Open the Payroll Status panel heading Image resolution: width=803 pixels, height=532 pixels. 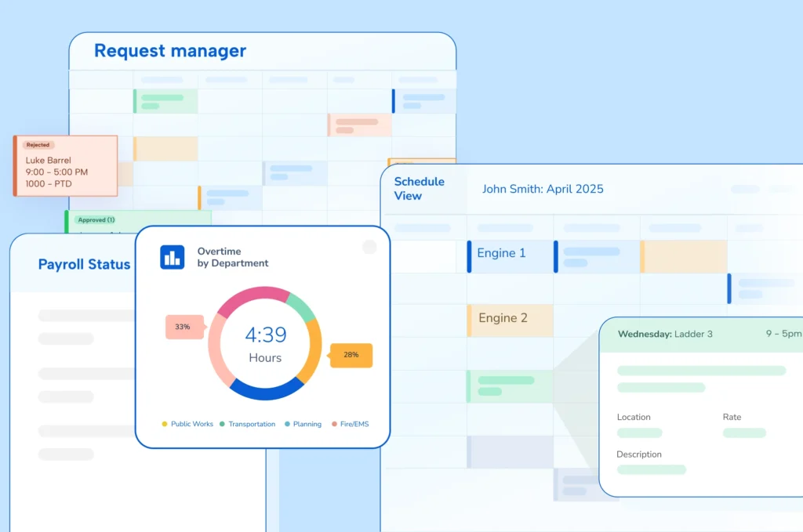coord(84,265)
